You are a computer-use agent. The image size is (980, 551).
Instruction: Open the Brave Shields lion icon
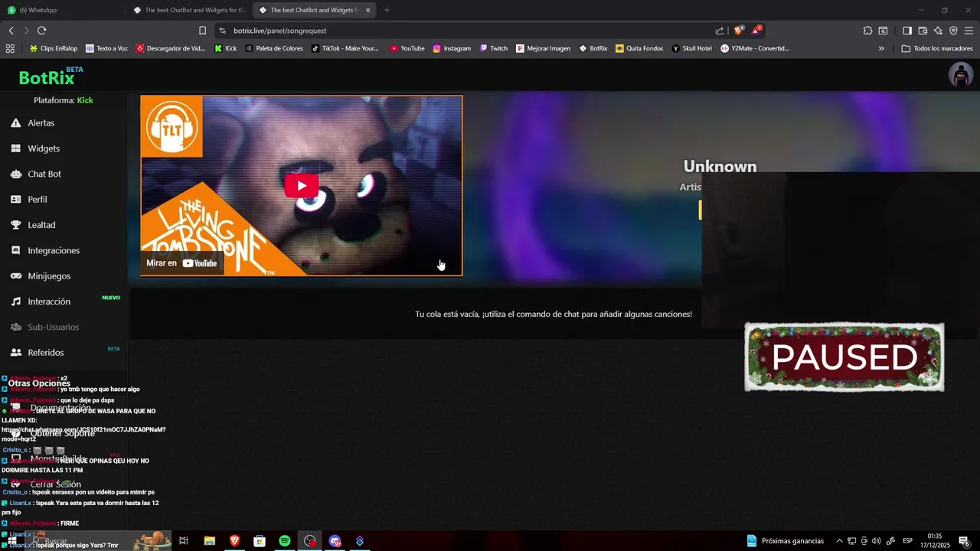[738, 31]
